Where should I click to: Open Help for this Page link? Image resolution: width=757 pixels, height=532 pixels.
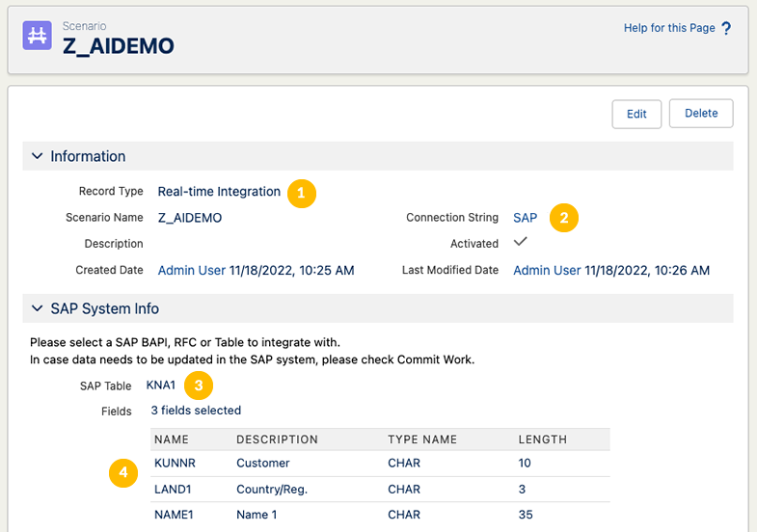pos(669,28)
